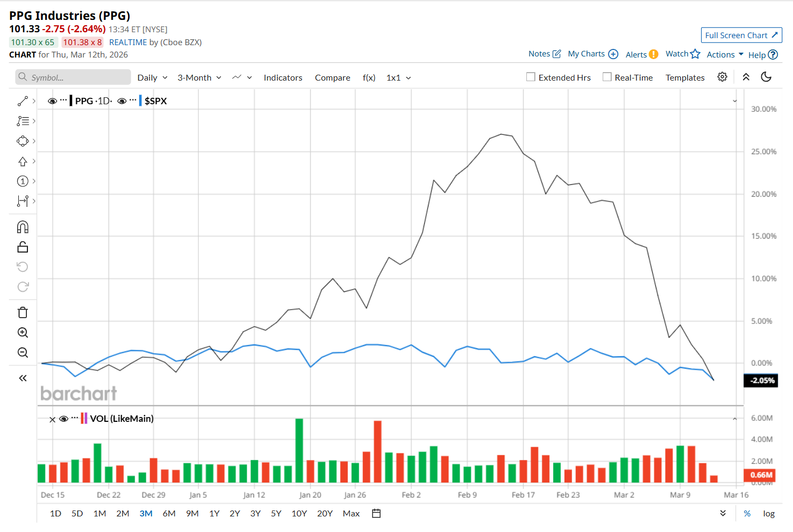
Task: Expand the Actions dropdown
Action: click(x=725, y=54)
